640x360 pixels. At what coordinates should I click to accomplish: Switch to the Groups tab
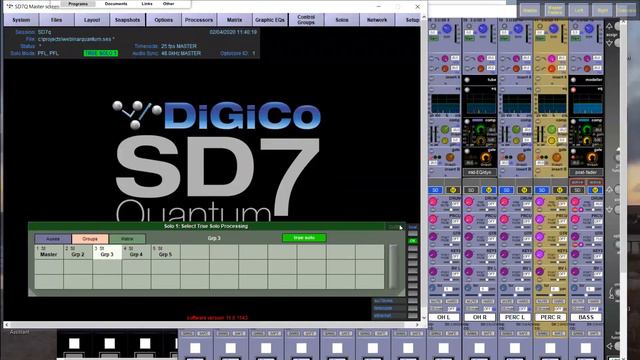[90, 239]
